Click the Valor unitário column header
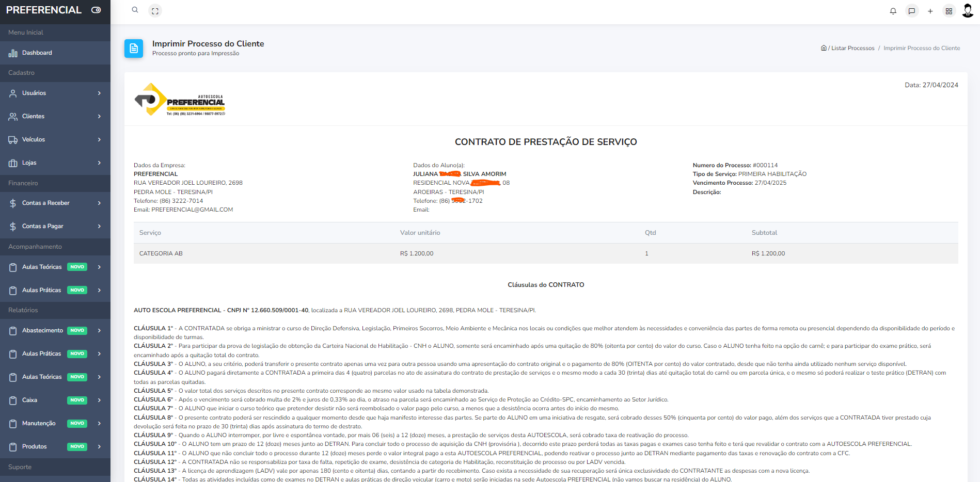 [x=420, y=233]
